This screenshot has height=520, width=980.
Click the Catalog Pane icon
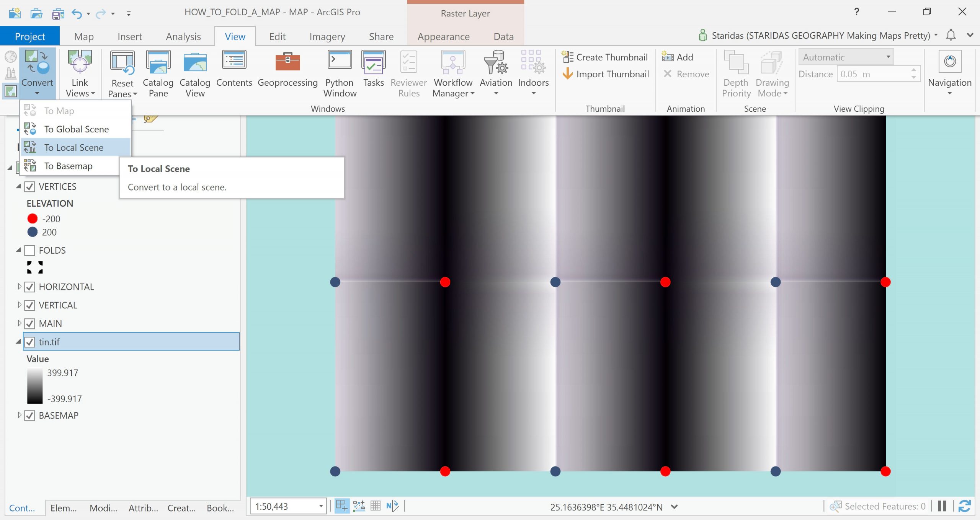click(158, 62)
